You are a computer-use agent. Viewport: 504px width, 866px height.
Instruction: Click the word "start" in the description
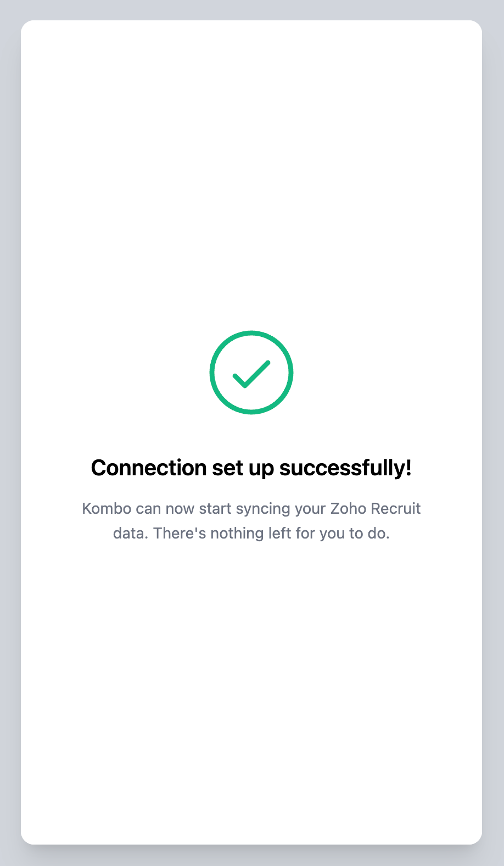pyautogui.click(x=215, y=509)
